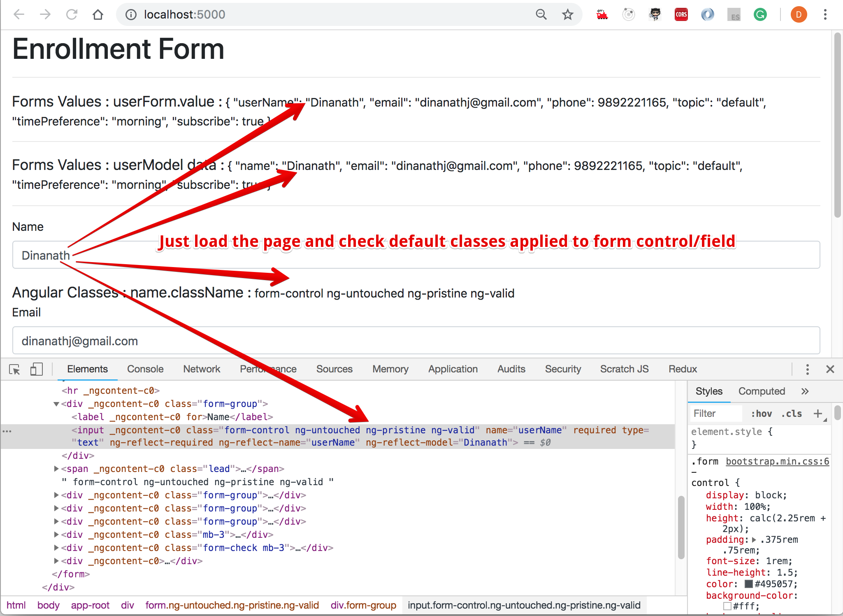Click the home page icon
This screenshot has width=843, height=616.
click(98, 15)
